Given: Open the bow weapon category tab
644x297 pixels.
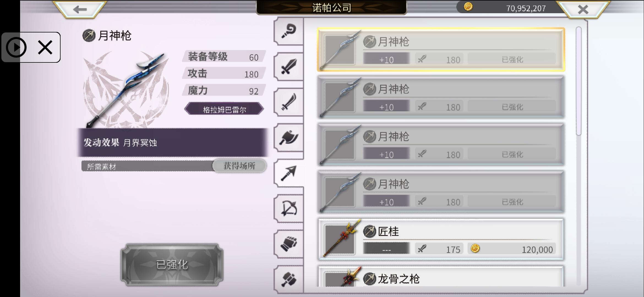Looking at the screenshot, I should click(289, 208).
